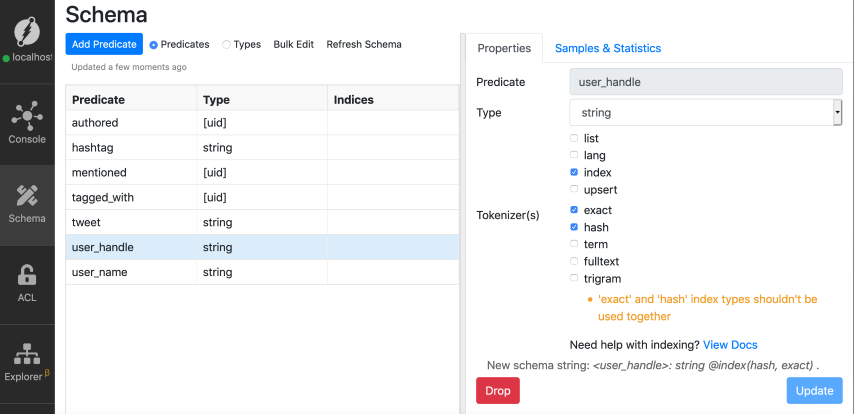Click the Add Predicate button
The image size is (854, 414).
(104, 45)
